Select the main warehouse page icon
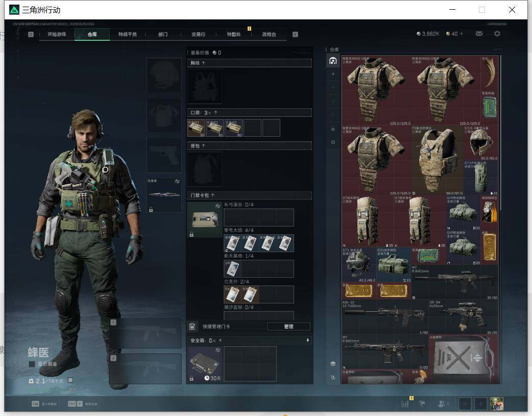Screen dimensions: 532x416 pos(333,61)
